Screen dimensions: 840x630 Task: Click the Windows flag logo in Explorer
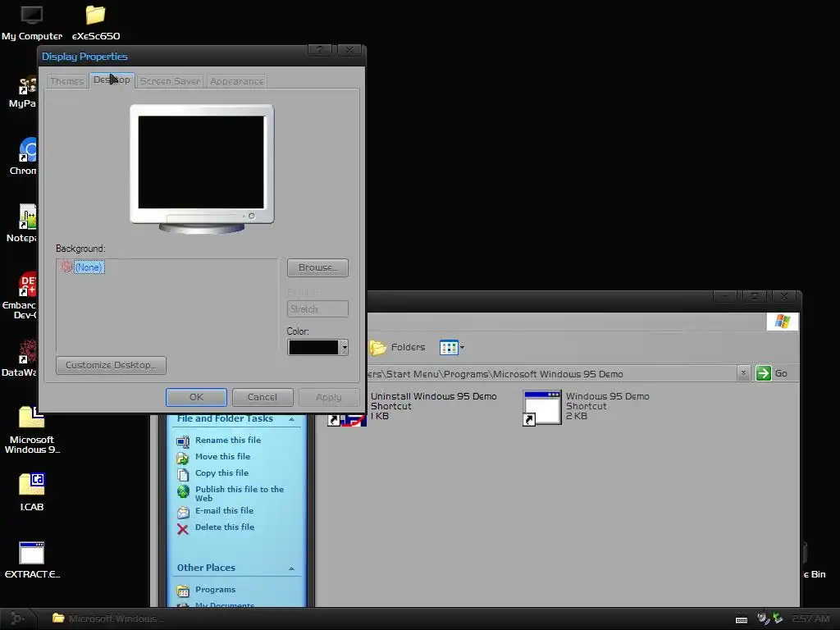click(782, 322)
